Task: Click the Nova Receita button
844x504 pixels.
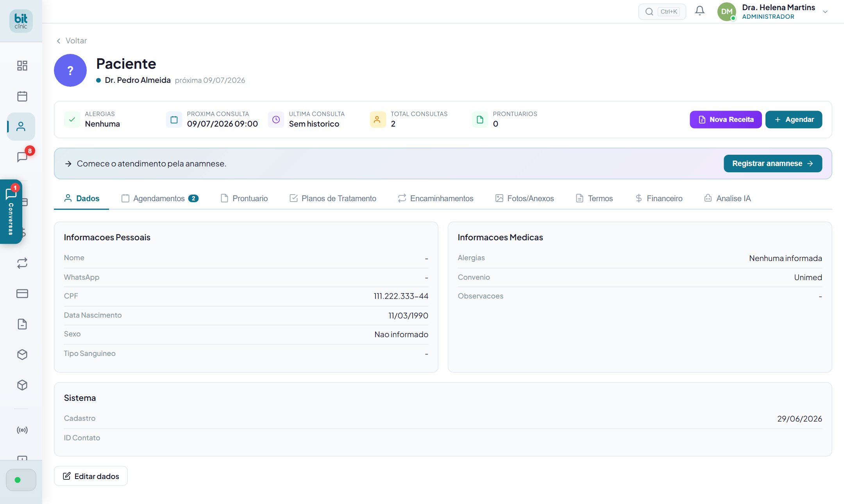Action: pos(726,120)
